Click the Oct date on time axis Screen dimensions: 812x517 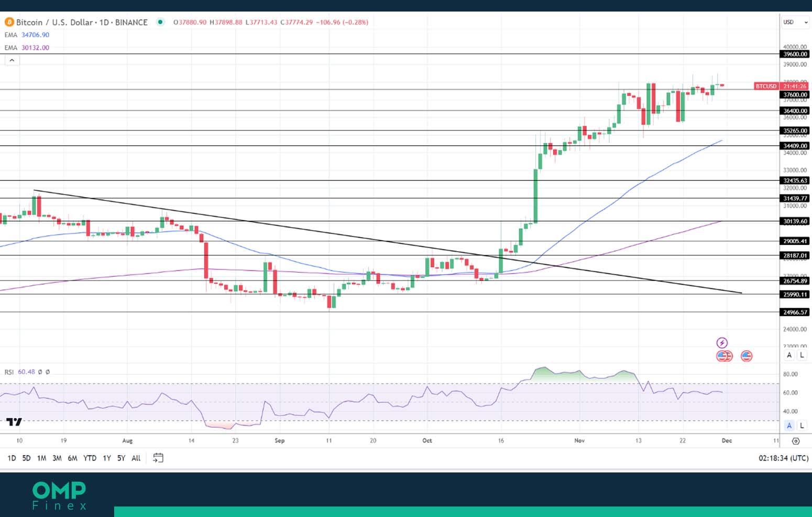click(427, 440)
